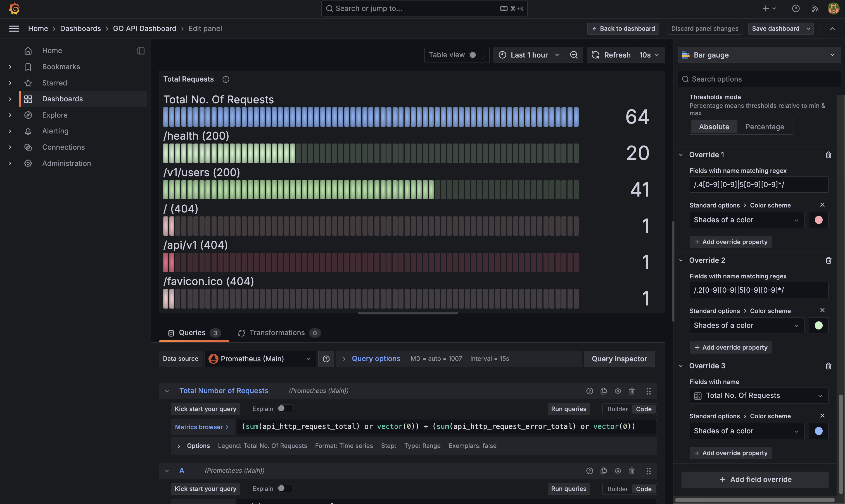Open the Override 3 blue color swatch
Screen dimensions: 845x504
tap(818, 431)
